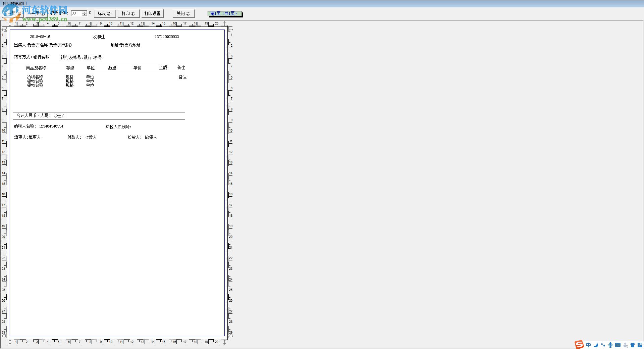The image size is (644, 349).
Task: Click 验货人: 验货人 text
Action: (142, 137)
